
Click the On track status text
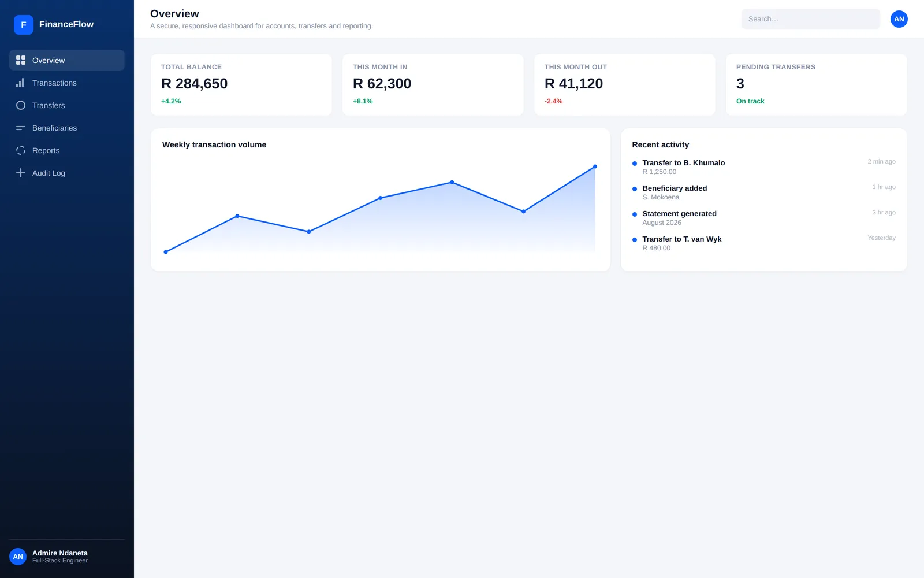750,101
